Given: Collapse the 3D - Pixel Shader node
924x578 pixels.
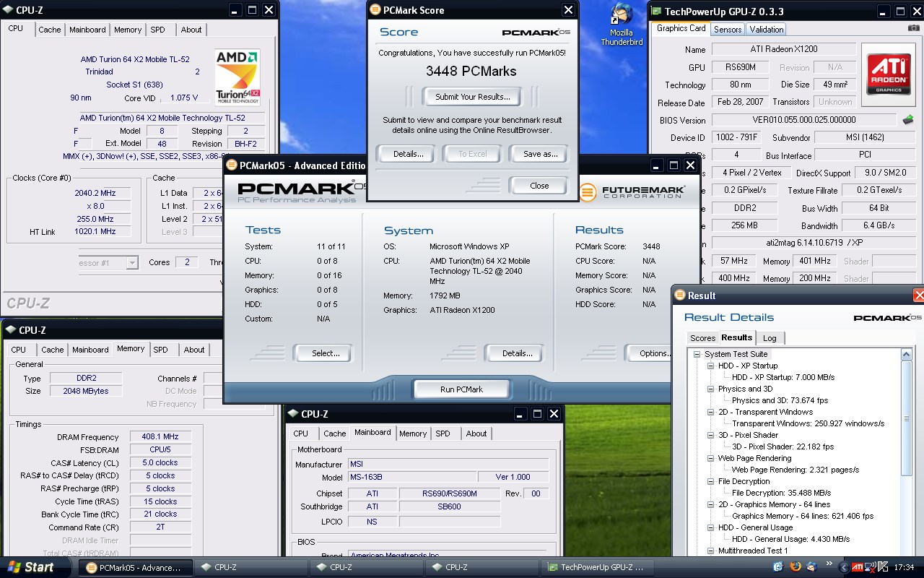Looking at the screenshot, I should click(x=711, y=435).
